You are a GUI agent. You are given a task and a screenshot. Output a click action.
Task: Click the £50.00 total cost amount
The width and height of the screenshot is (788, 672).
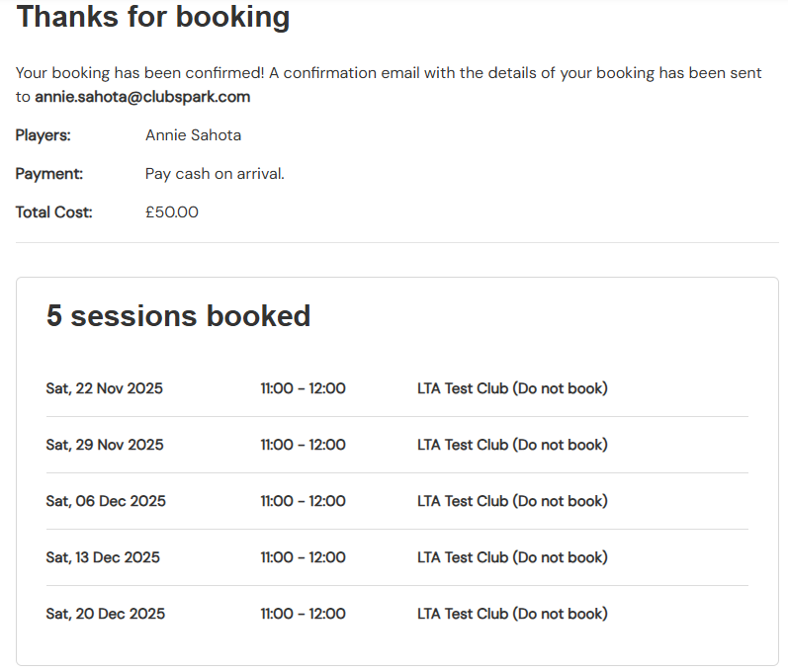pyautogui.click(x=172, y=211)
